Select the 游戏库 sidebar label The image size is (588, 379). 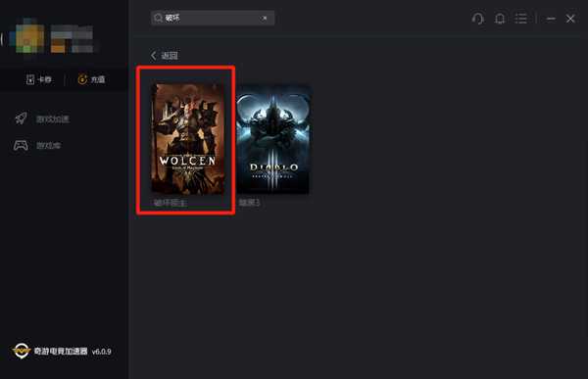(x=49, y=146)
